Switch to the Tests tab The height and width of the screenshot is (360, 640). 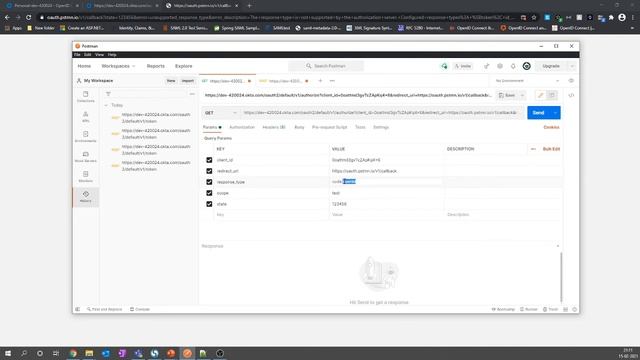coord(360,127)
